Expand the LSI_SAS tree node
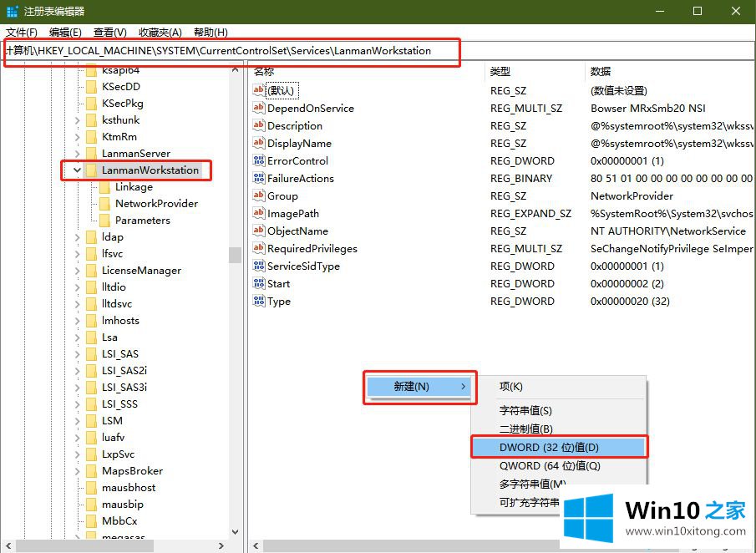This screenshot has width=756, height=553. [77, 354]
